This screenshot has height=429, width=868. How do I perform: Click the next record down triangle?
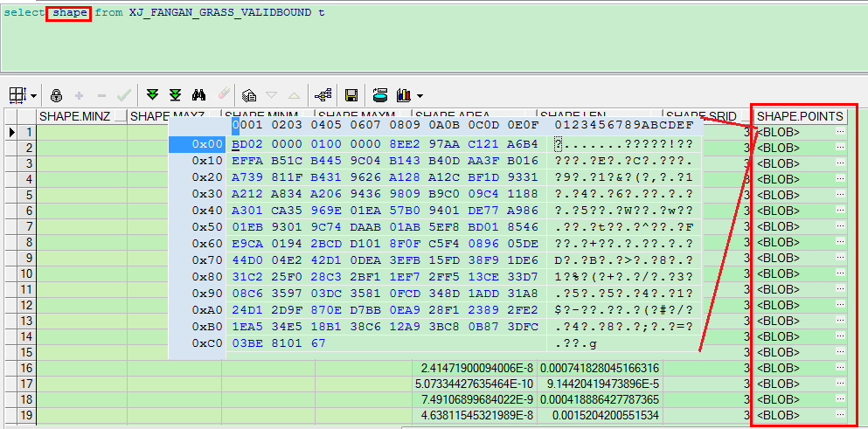271,95
